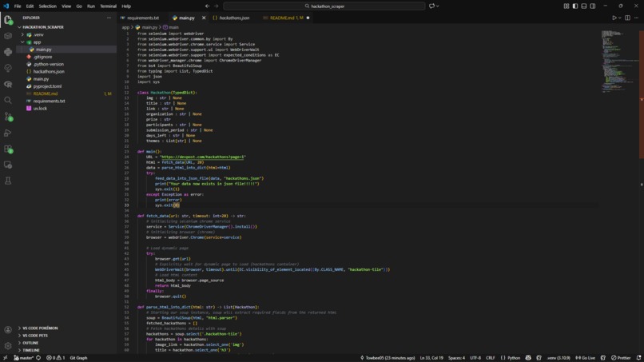Open the File menu
Screen dimensions: 644x362
(x=18, y=6)
